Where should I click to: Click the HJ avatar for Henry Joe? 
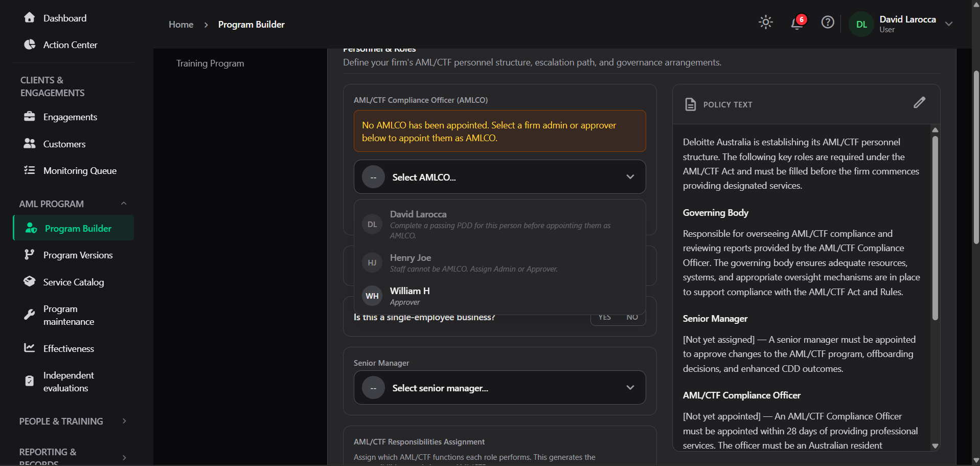372,262
